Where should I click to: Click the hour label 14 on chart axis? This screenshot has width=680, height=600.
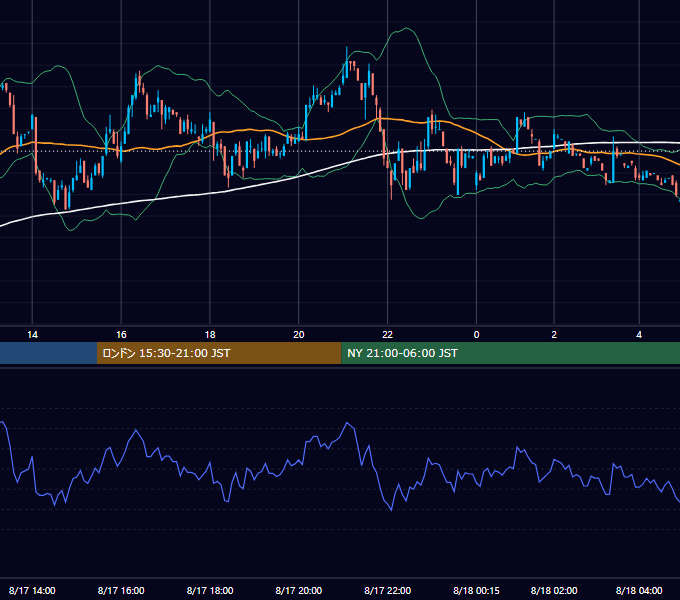(x=33, y=335)
